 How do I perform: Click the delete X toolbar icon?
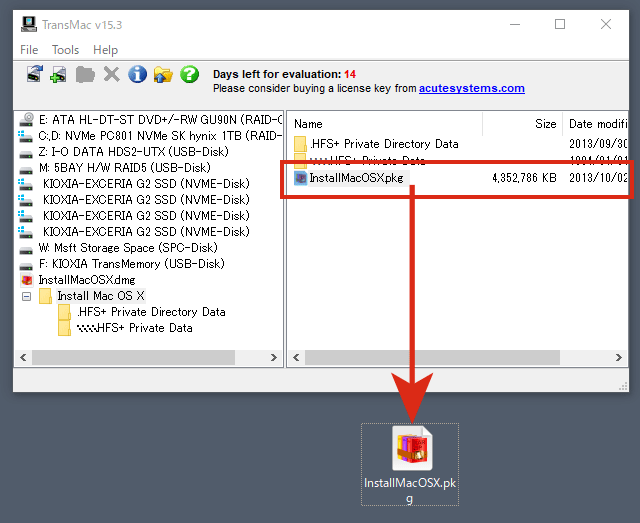tap(111, 74)
